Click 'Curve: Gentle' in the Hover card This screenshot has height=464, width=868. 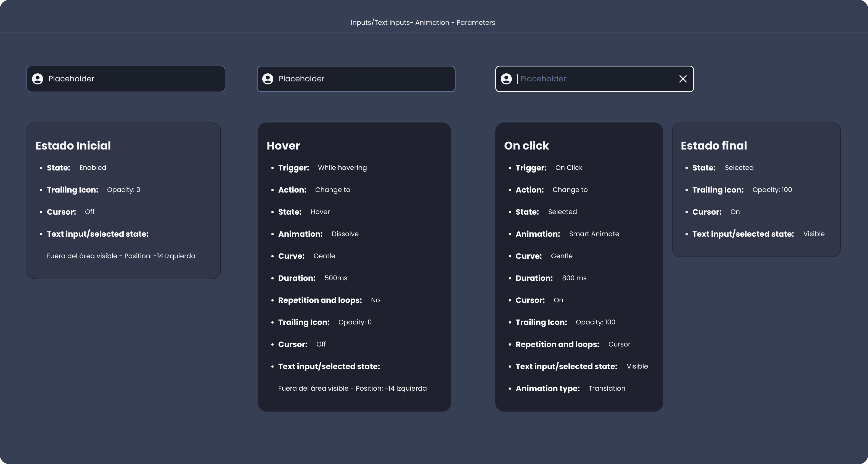pos(307,256)
